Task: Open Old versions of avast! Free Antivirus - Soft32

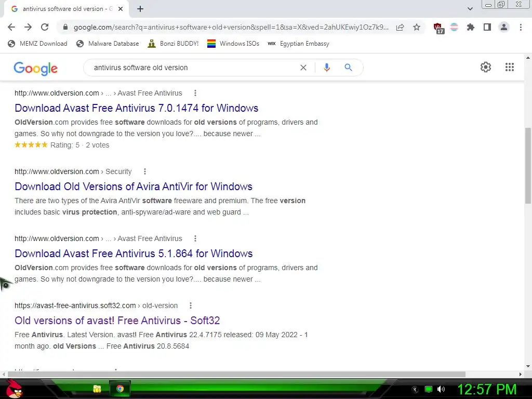Action: tap(117, 320)
